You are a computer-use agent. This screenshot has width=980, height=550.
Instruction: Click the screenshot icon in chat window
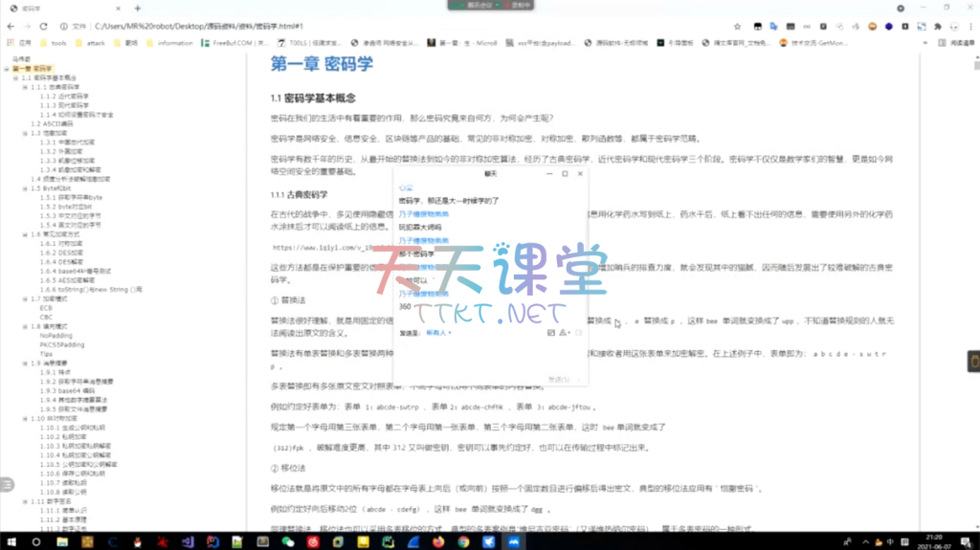[x=550, y=333]
